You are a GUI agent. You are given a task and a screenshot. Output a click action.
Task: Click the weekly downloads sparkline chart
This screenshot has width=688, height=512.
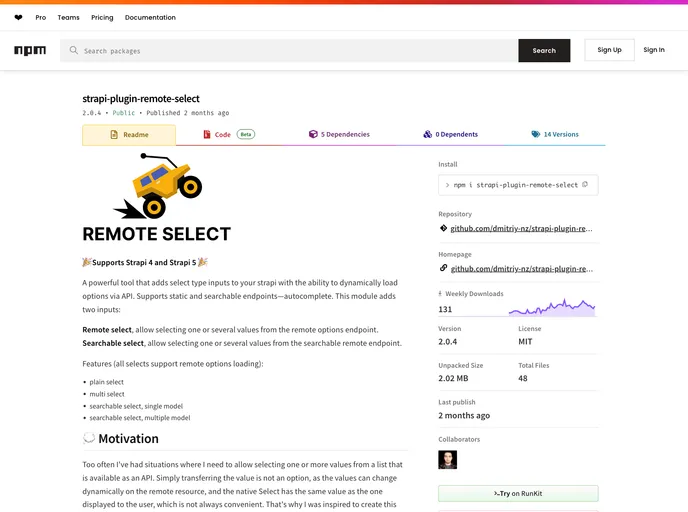click(x=552, y=307)
